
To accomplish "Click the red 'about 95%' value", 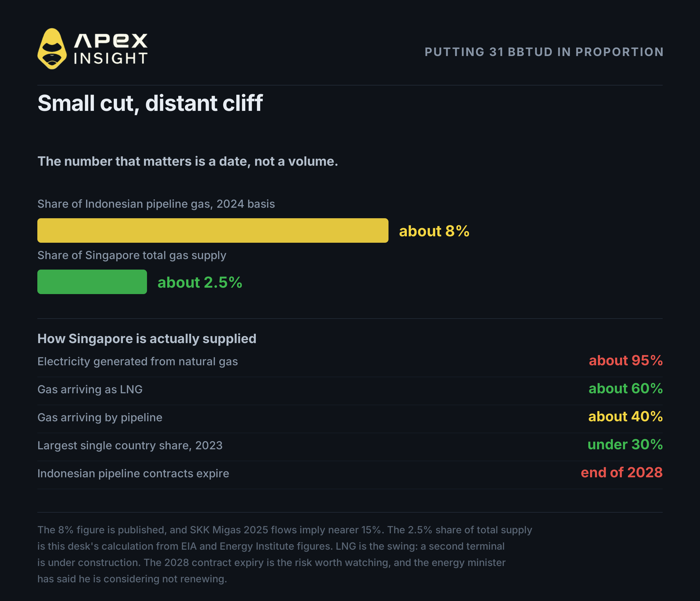I will [x=626, y=361].
